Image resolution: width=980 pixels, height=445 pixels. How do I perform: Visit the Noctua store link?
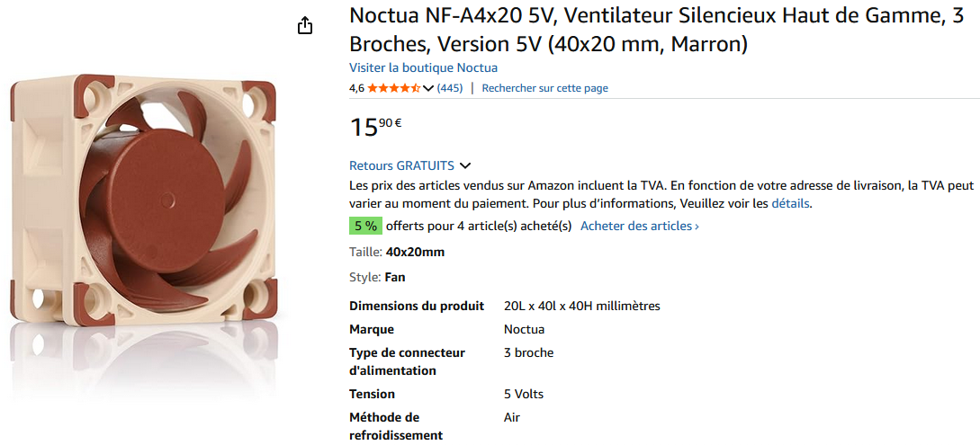click(423, 67)
